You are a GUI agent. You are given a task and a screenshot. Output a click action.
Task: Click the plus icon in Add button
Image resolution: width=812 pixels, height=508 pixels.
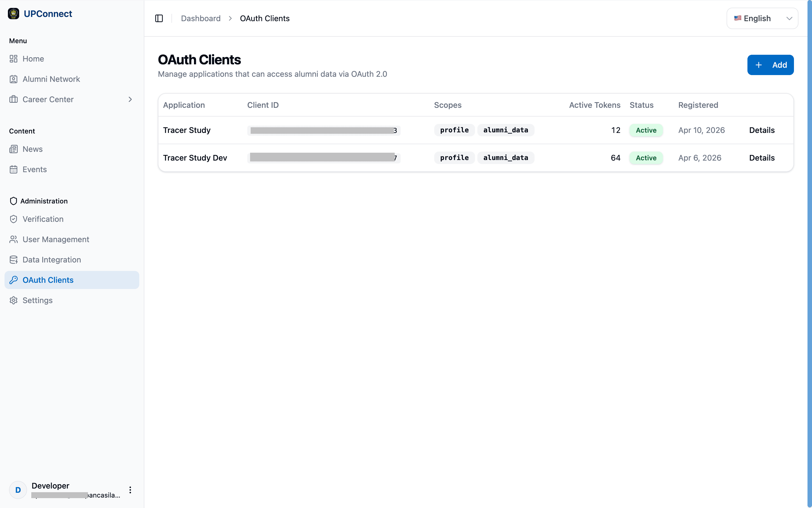pos(759,65)
